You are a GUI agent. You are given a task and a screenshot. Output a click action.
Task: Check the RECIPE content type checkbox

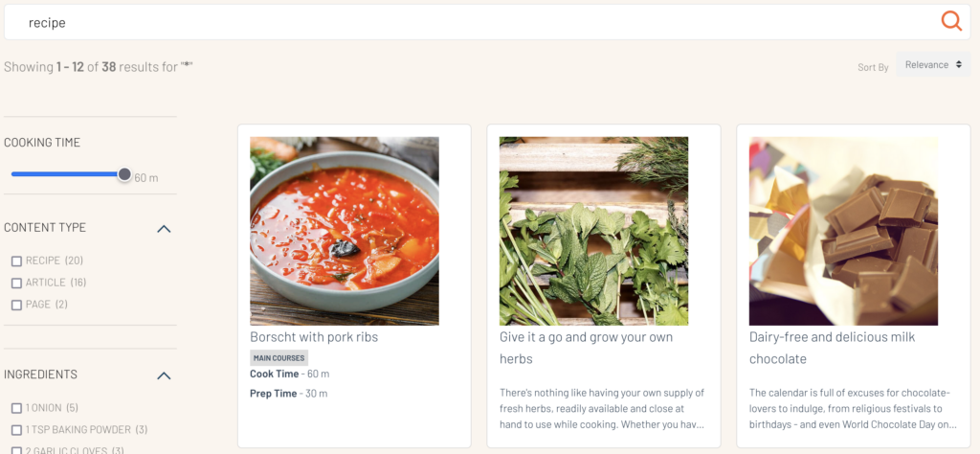click(x=16, y=261)
